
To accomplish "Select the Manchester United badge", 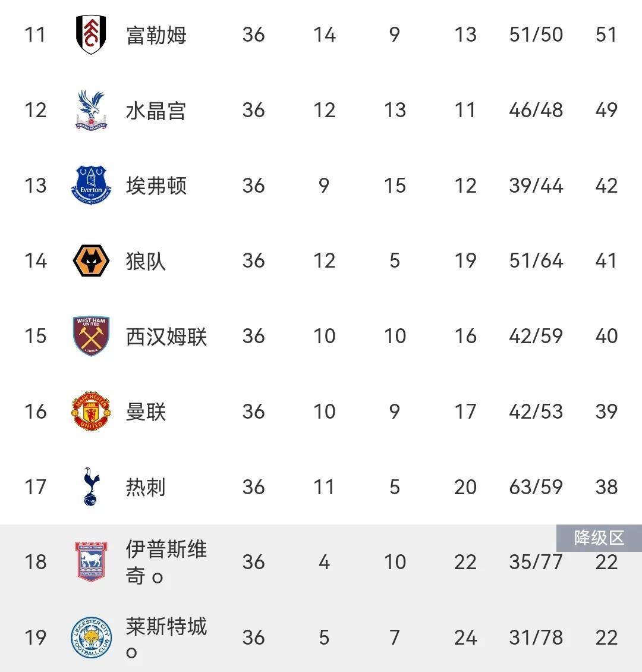I will click(x=91, y=411).
